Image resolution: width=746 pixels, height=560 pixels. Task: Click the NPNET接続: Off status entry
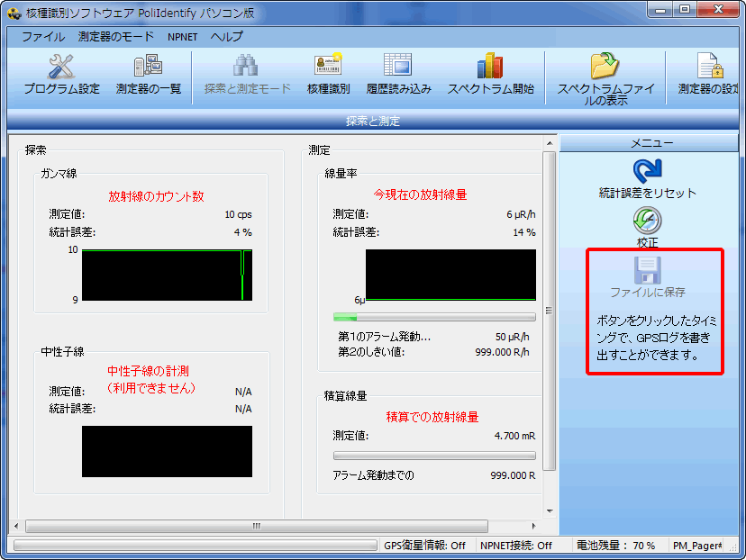tap(515, 546)
